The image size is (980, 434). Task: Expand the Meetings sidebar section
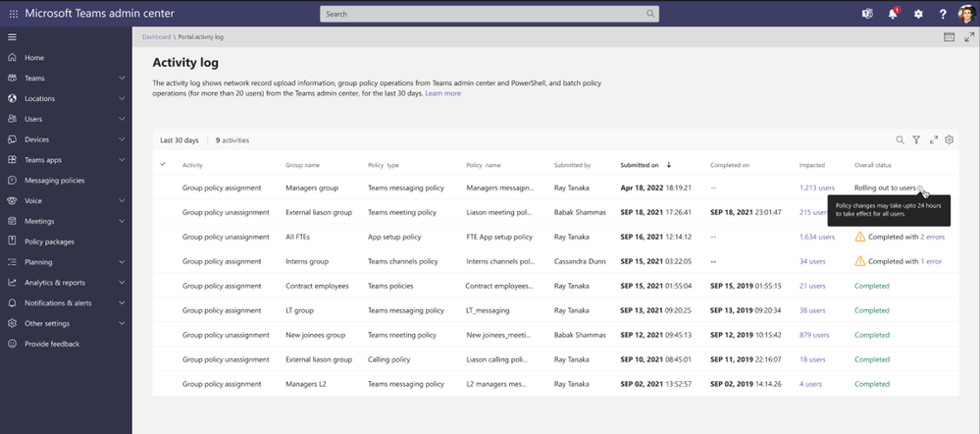click(122, 221)
